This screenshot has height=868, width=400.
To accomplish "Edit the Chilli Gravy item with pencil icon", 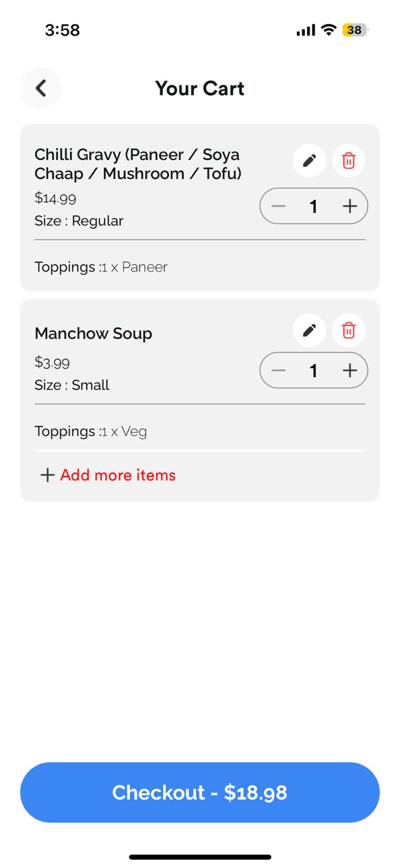I will coord(310,161).
